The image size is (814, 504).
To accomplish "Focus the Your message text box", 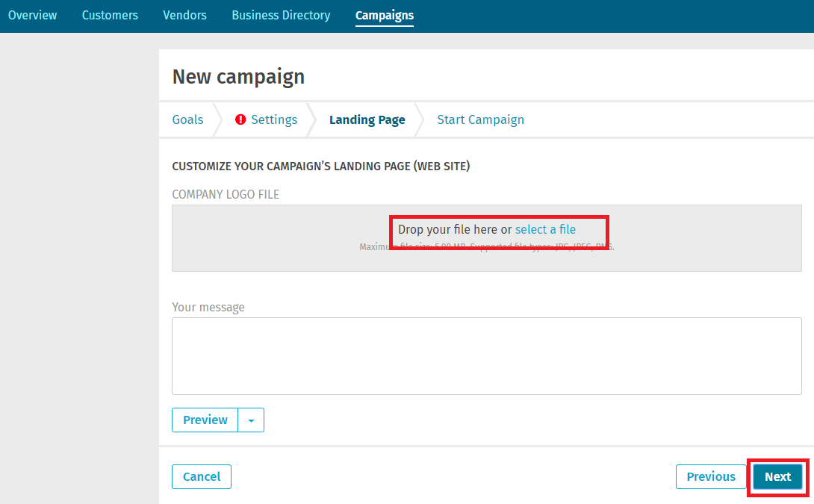I will 486,355.
